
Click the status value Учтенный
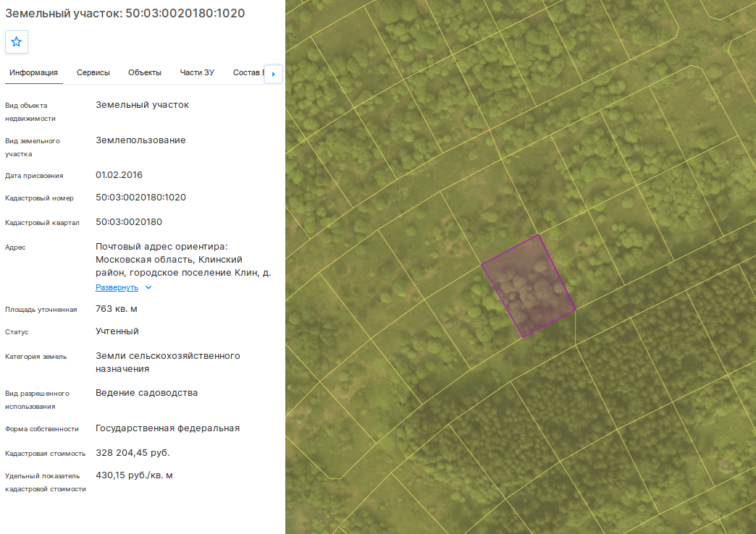click(117, 331)
